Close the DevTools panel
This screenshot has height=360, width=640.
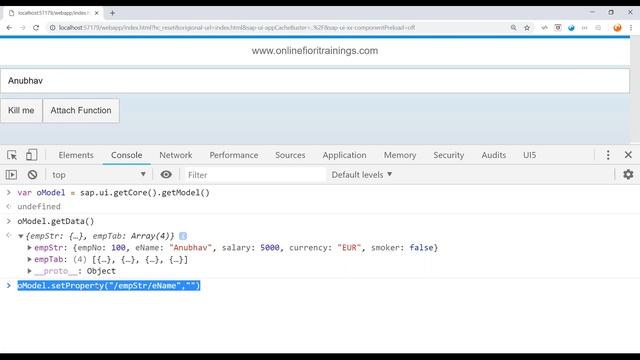[628, 155]
